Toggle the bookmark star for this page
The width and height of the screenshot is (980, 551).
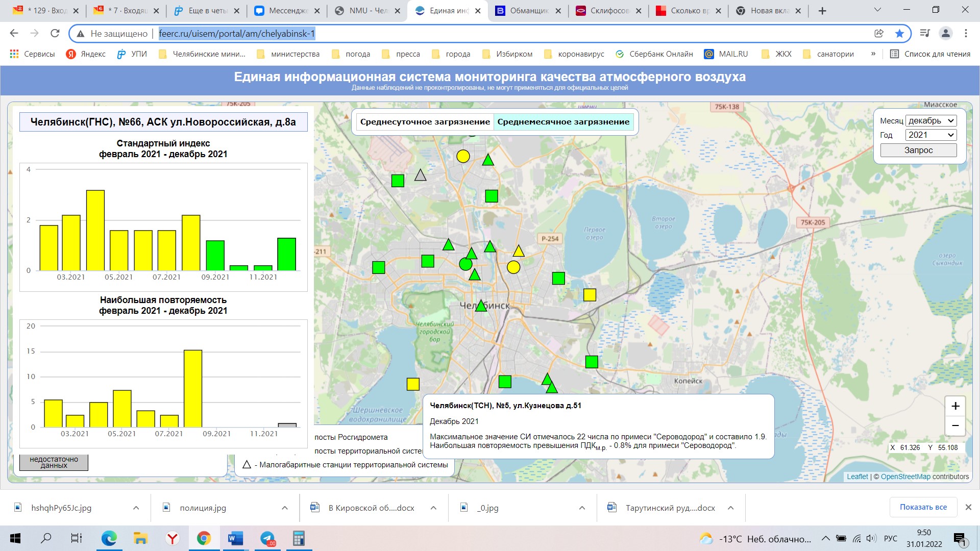click(899, 33)
